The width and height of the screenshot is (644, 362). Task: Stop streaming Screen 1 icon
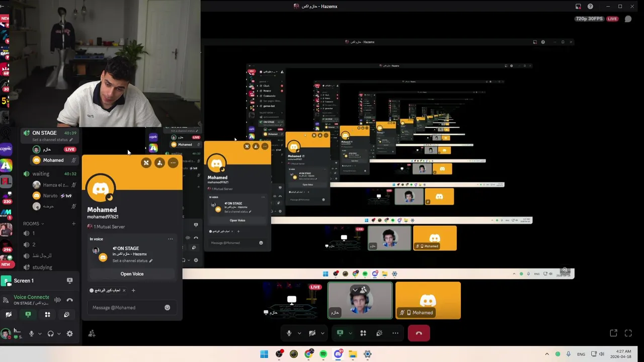[69, 281]
